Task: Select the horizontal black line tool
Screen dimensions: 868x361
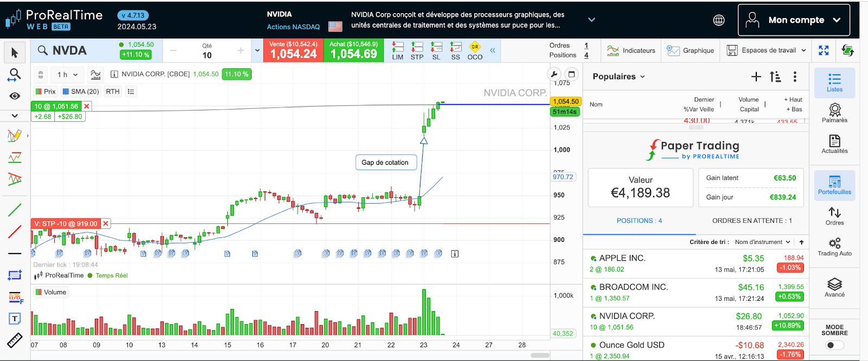Action: coord(15,253)
